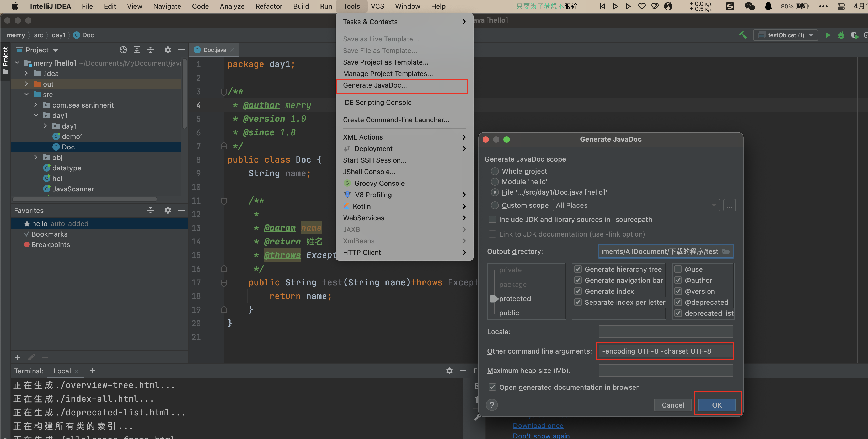Toggle Open generated documentation in browser
The image size is (868, 439).
click(492, 387)
